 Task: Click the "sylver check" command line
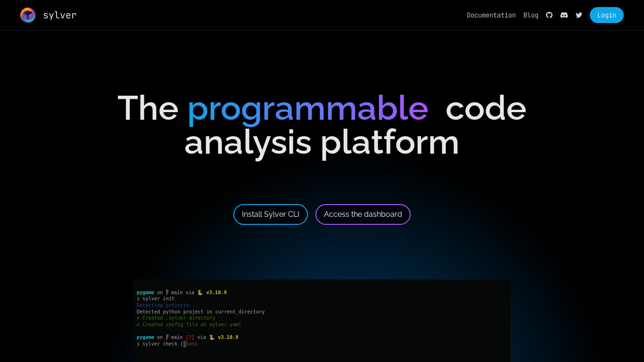tap(160, 344)
